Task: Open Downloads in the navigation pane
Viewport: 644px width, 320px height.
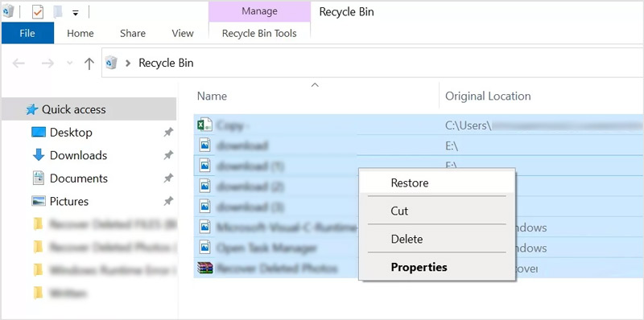Action: point(78,155)
